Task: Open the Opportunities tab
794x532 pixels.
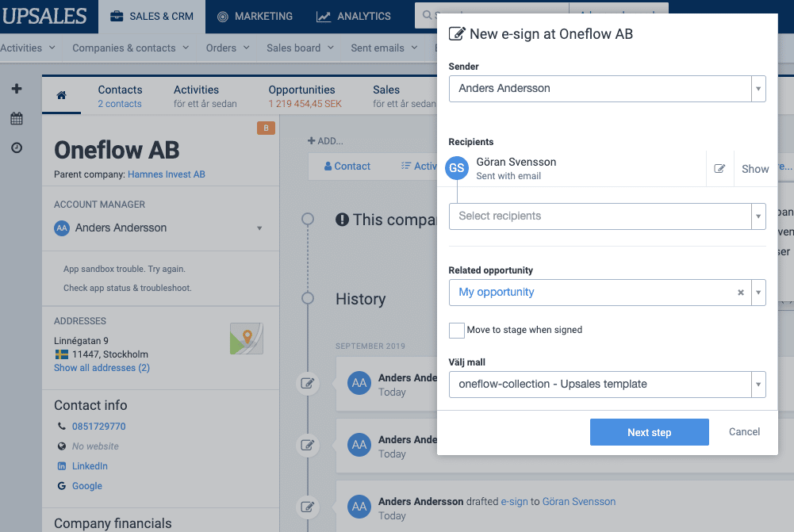Action: 305,96
